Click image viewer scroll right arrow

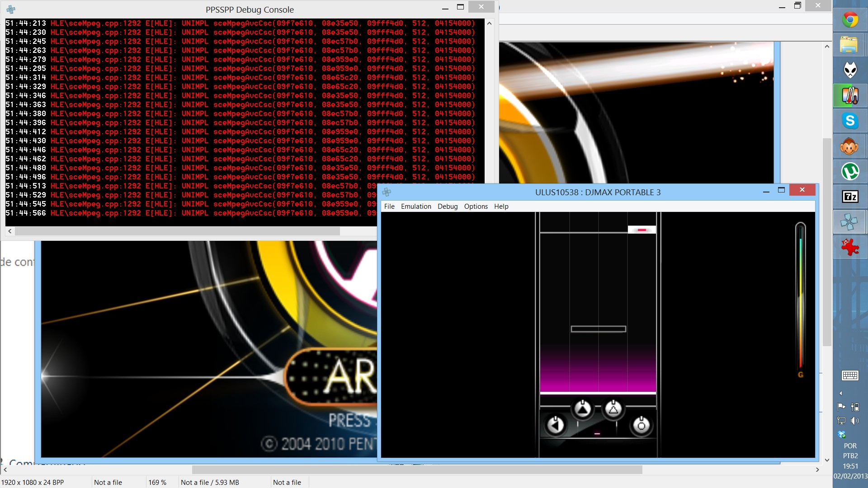(817, 470)
